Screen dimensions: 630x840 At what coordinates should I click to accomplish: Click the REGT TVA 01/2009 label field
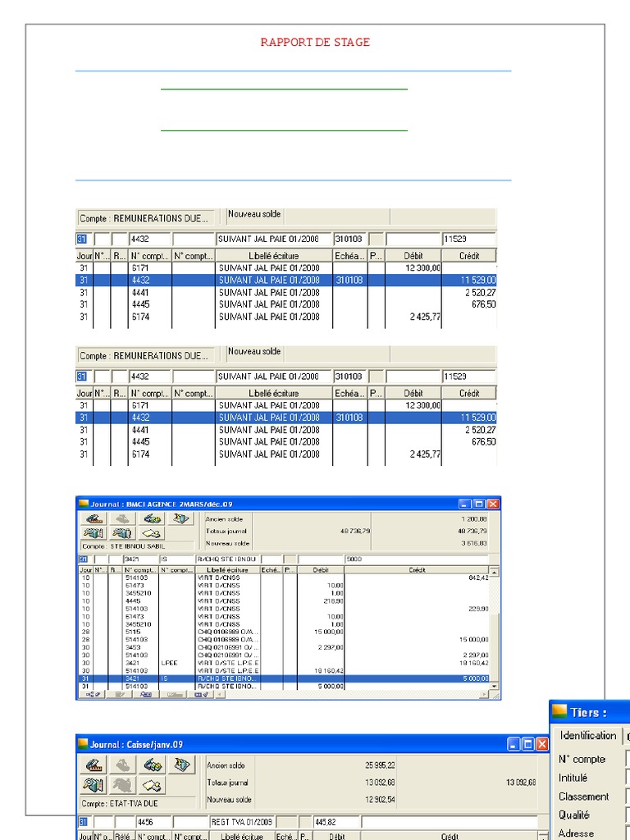pos(242,822)
